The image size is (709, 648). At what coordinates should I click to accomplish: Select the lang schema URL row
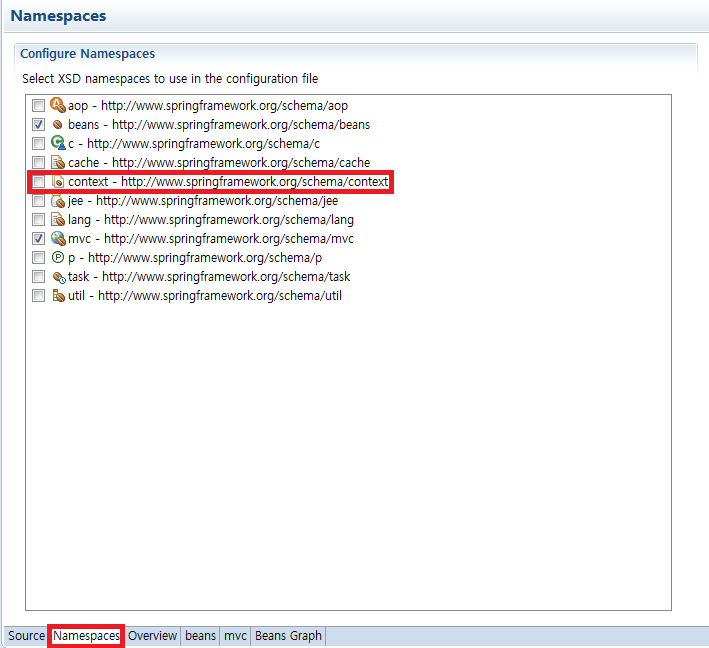(x=211, y=220)
